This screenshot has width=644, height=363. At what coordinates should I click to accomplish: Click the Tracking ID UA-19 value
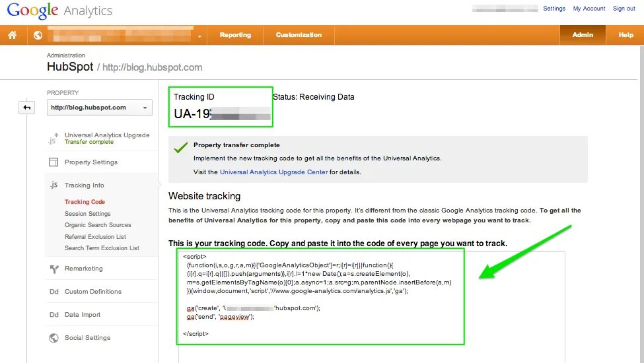tap(222, 114)
